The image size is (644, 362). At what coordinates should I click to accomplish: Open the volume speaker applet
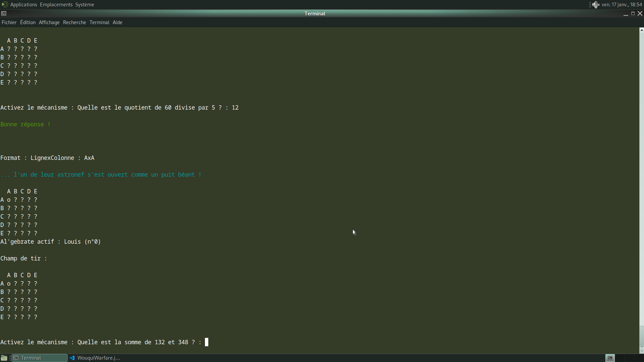click(595, 5)
